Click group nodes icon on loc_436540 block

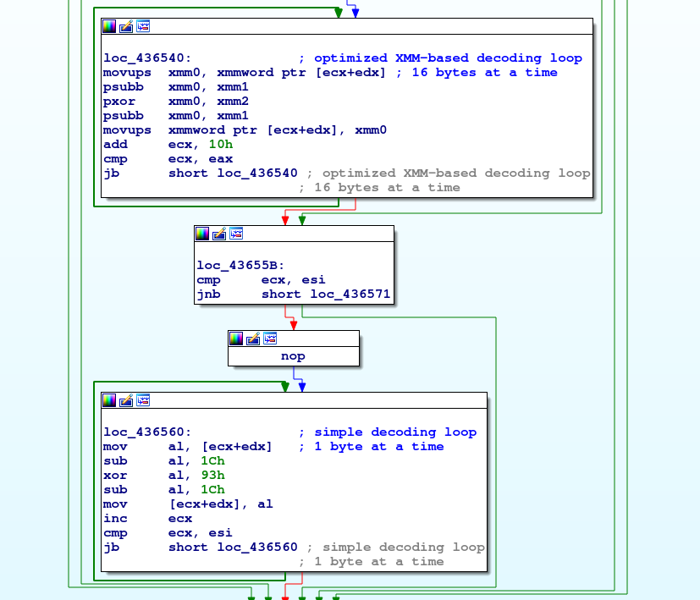point(143,26)
